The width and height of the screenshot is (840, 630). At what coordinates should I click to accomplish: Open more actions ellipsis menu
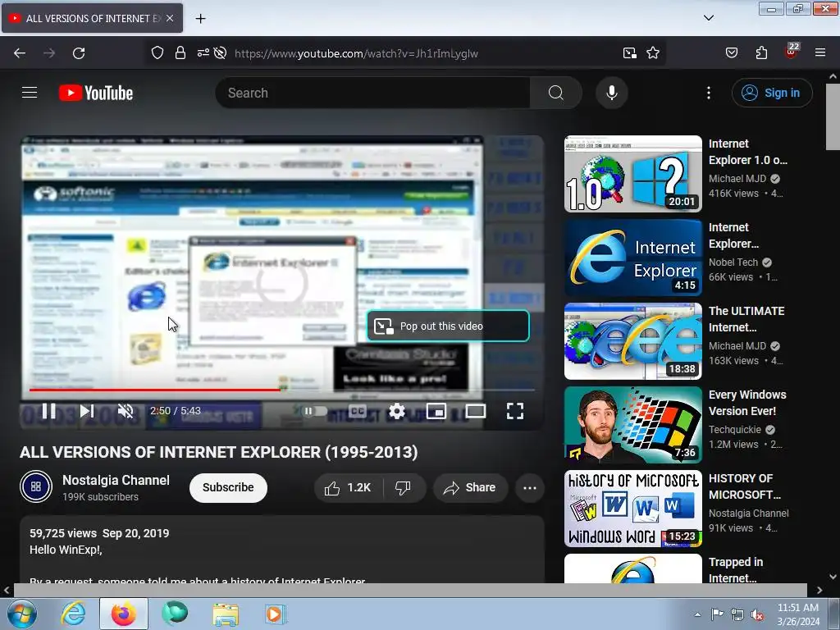point(529,487)
